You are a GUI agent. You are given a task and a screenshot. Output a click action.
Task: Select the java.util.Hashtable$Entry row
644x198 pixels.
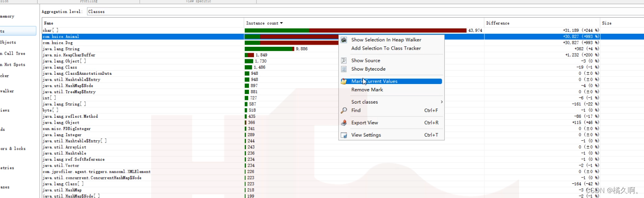pos(343,79)
